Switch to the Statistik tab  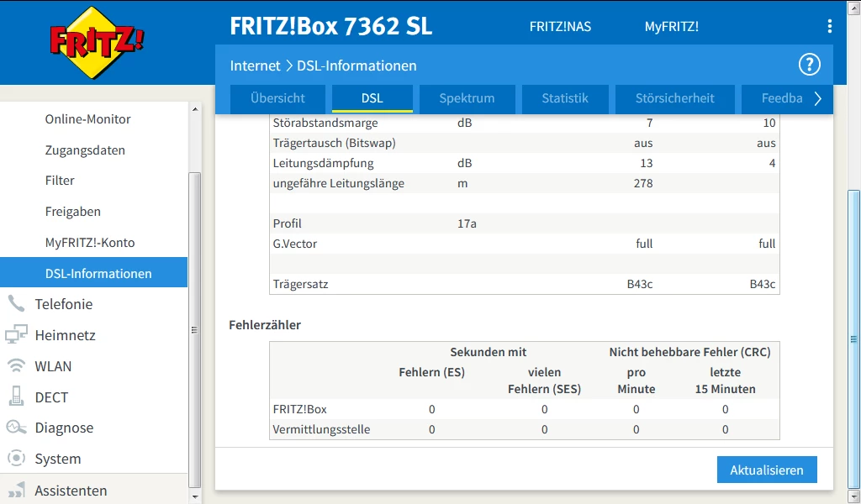tap(564, 98)
